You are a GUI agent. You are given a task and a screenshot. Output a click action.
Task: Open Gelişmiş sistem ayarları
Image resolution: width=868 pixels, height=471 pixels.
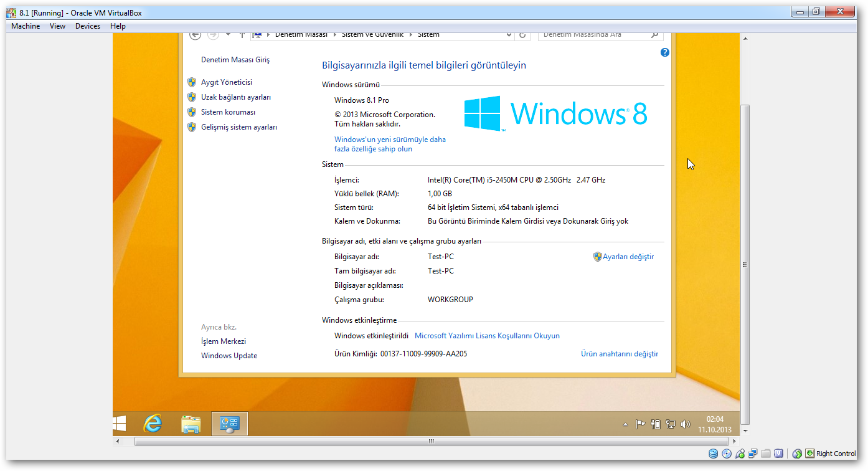239,127
